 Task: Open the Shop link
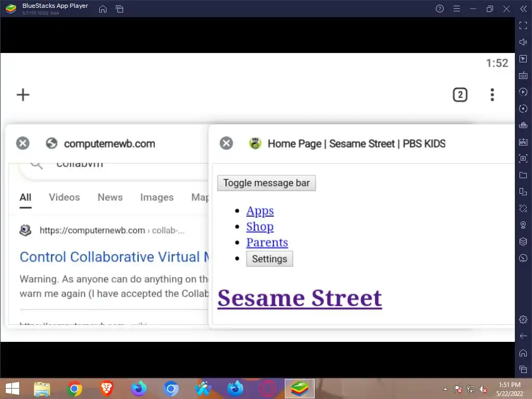[260, 227]
